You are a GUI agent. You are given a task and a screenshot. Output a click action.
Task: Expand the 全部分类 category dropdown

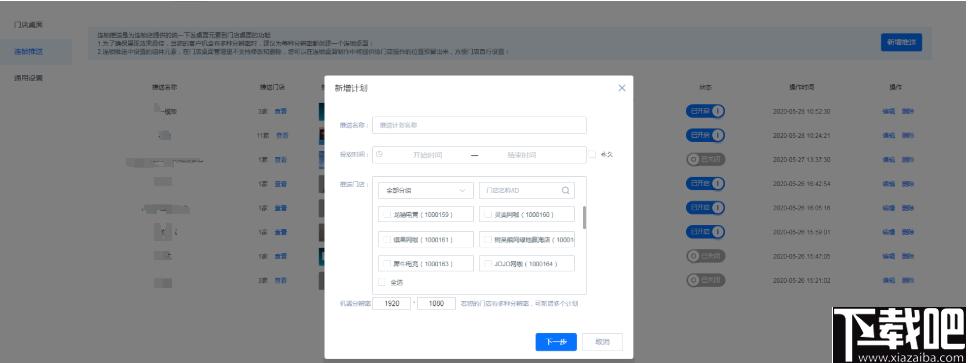[425, 190]
